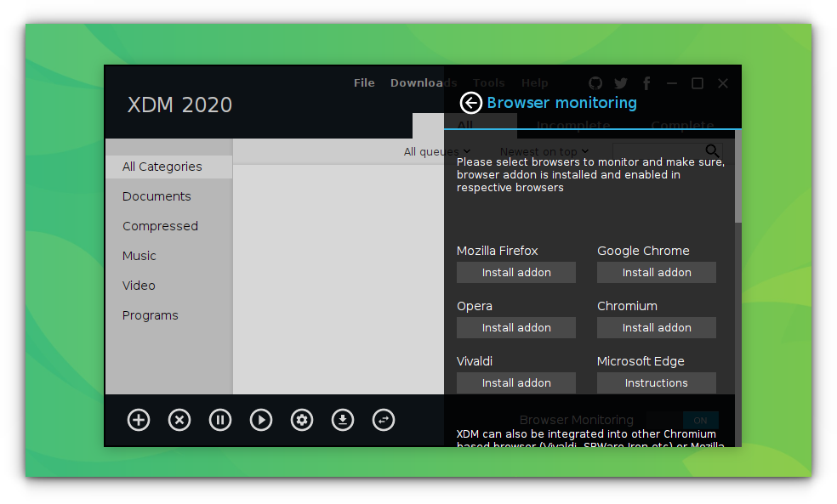The height and width of the screenshot is (504, 837).
Task: Click the Browser monitoring heading text
Action: click(561, 103)
